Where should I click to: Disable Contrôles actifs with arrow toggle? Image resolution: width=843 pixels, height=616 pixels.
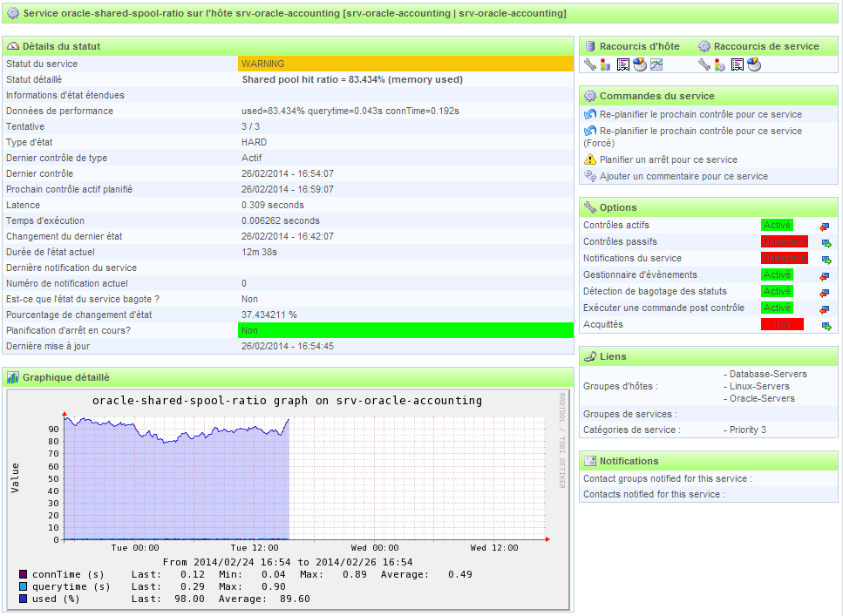pyautogui.click(x=825, y=227)
